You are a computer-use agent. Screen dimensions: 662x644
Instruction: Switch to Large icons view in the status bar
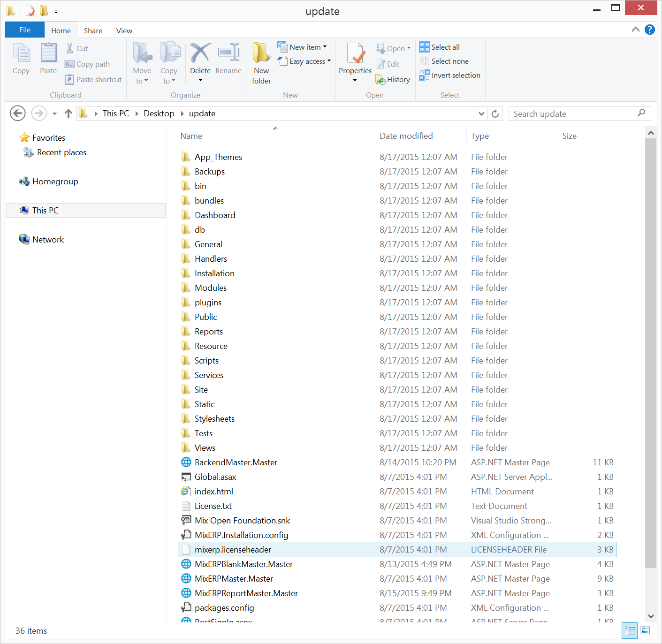click(646, 631)
